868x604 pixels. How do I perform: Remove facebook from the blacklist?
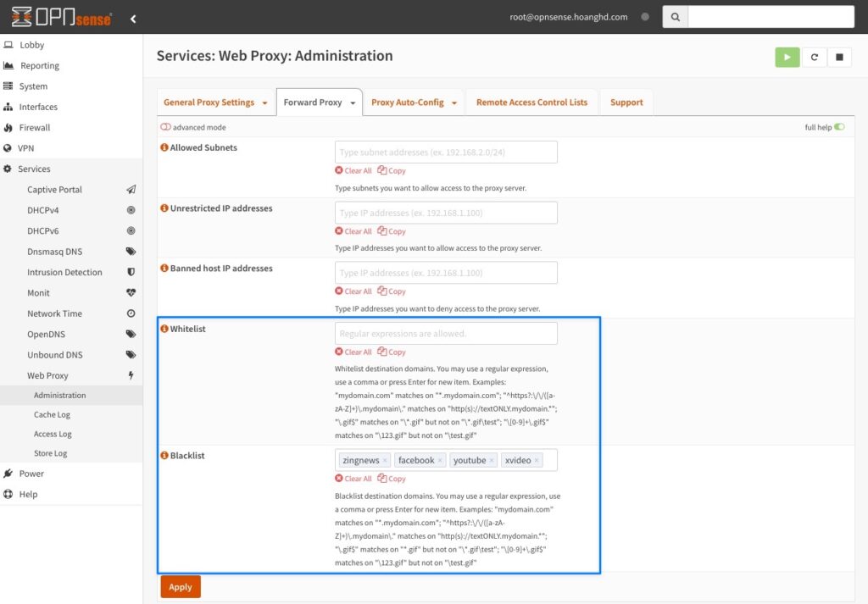coord(440,460)
